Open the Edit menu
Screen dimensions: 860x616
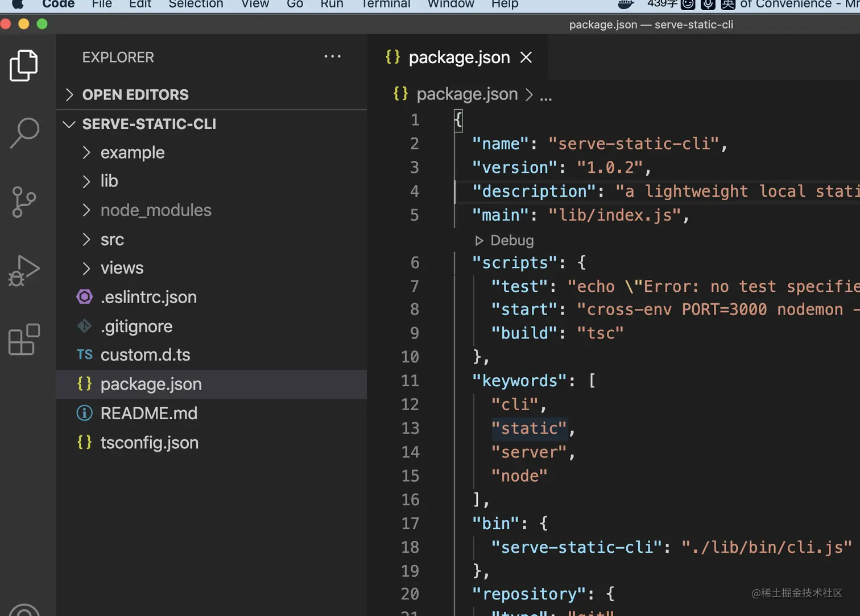coord(140,4)
